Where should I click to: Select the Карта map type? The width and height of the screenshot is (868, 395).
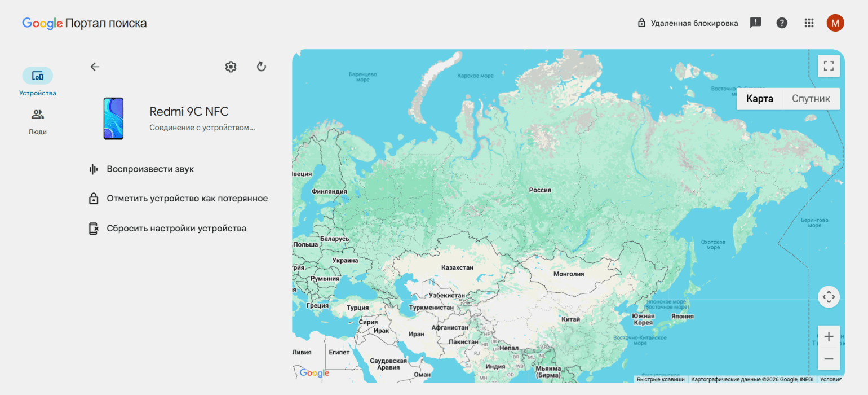pos(759,99)
